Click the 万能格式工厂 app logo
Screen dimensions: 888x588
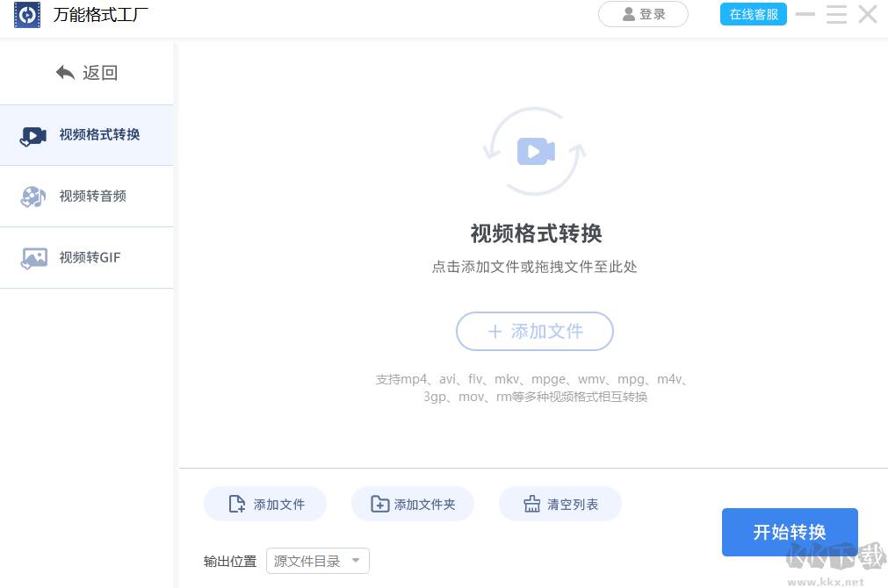pyautogui.click(x=27, y=15)
